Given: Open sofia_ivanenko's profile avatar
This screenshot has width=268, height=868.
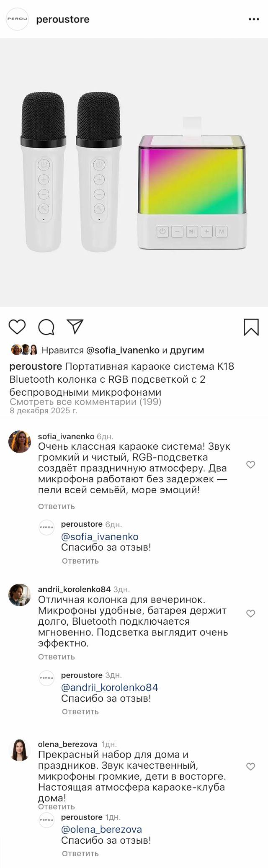Looking at the screenshot, I should [x=20, y=441].
